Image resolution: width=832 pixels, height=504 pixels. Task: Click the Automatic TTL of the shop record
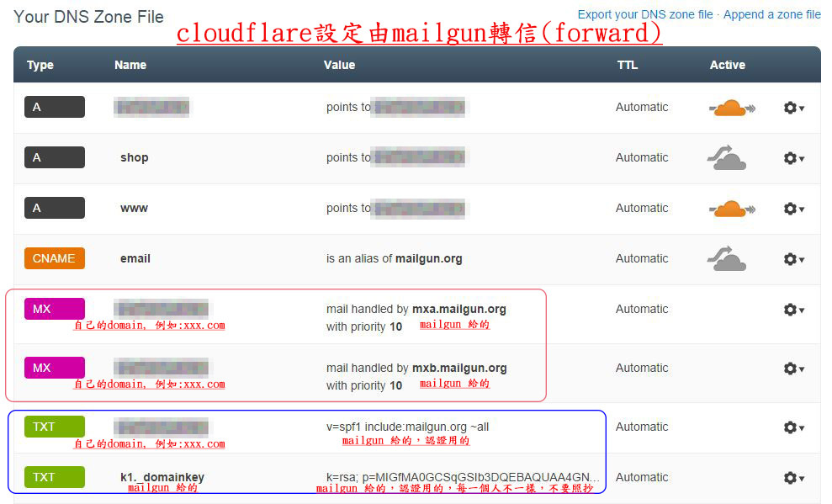[x=642, y=157]
